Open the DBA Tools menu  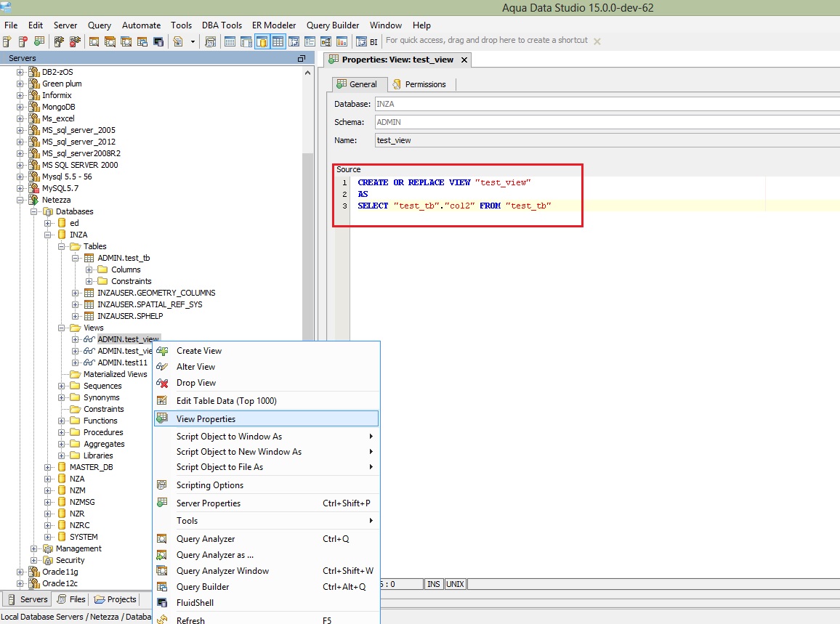click(222, 25)
